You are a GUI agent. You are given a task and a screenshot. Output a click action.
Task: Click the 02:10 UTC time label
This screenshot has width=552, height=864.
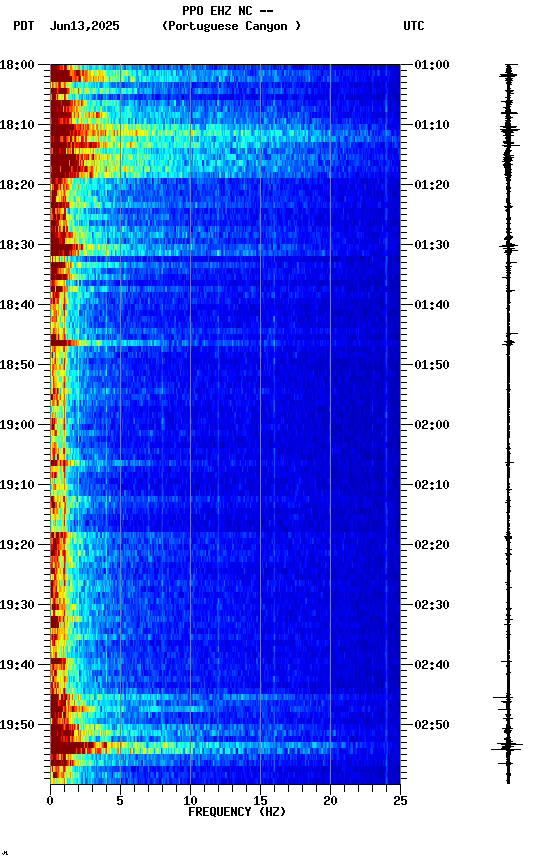(x=432, y=485)
